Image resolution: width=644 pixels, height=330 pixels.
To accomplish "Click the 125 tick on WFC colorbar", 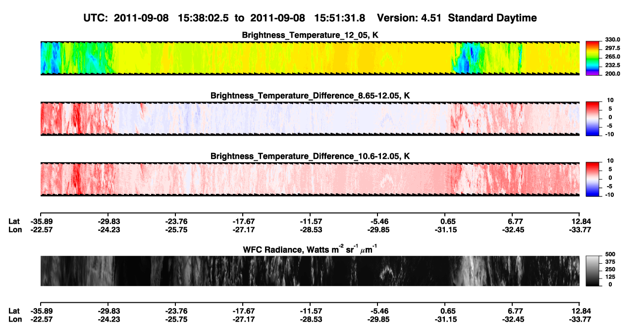I will (x=610, y=277).
